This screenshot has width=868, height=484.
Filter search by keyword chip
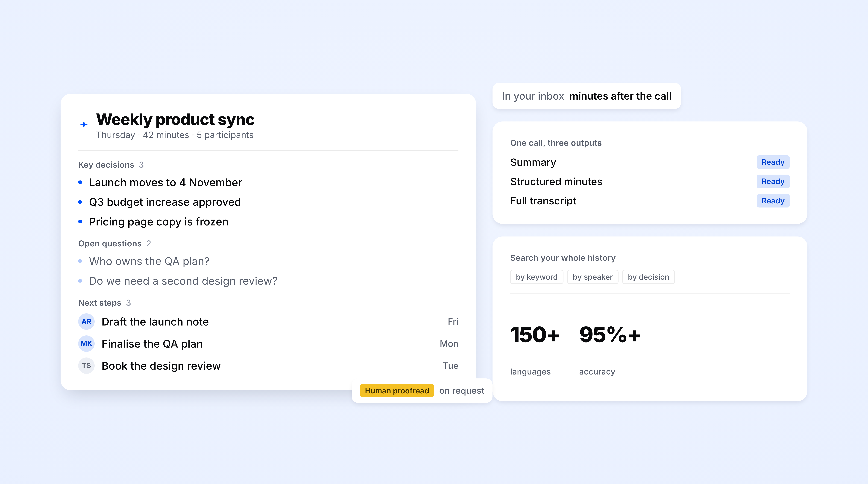(x=537, y=277)
